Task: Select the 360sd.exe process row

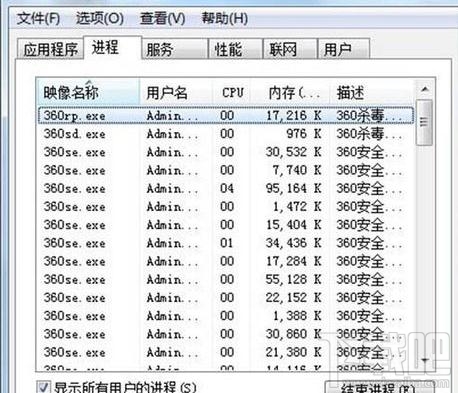Action: (x=226, y=134)
